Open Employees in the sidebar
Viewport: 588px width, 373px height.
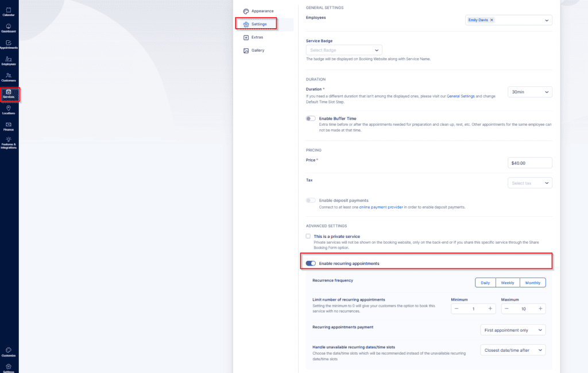point(9,61)
